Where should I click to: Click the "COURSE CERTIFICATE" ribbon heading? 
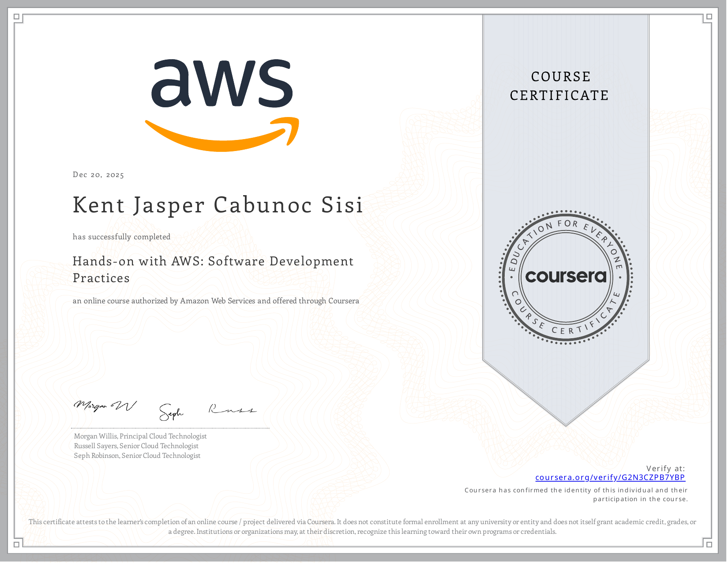[560, 86]
